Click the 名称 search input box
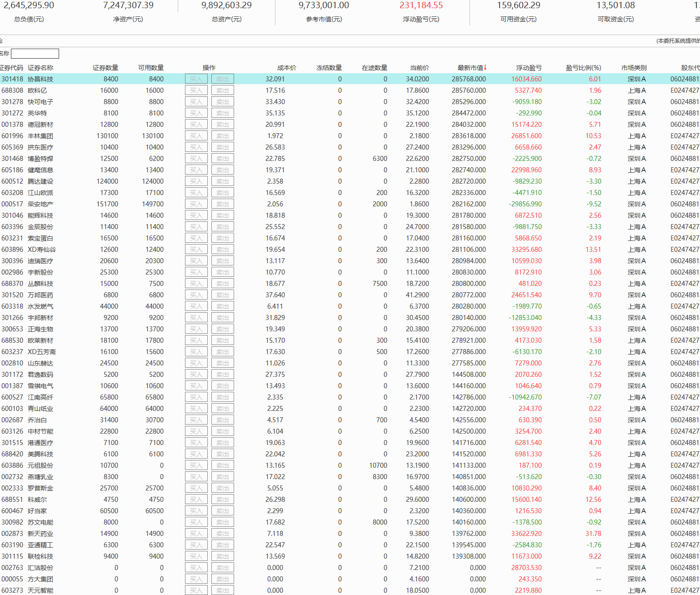 (x=35, y=54)
